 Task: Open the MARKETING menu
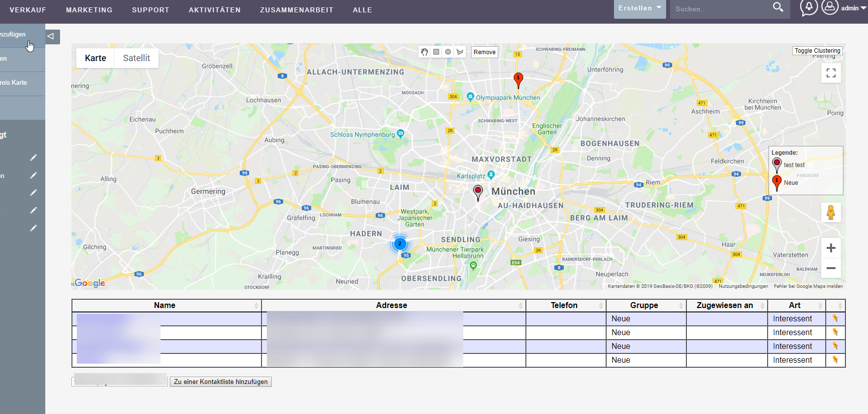tap(89, 10)
